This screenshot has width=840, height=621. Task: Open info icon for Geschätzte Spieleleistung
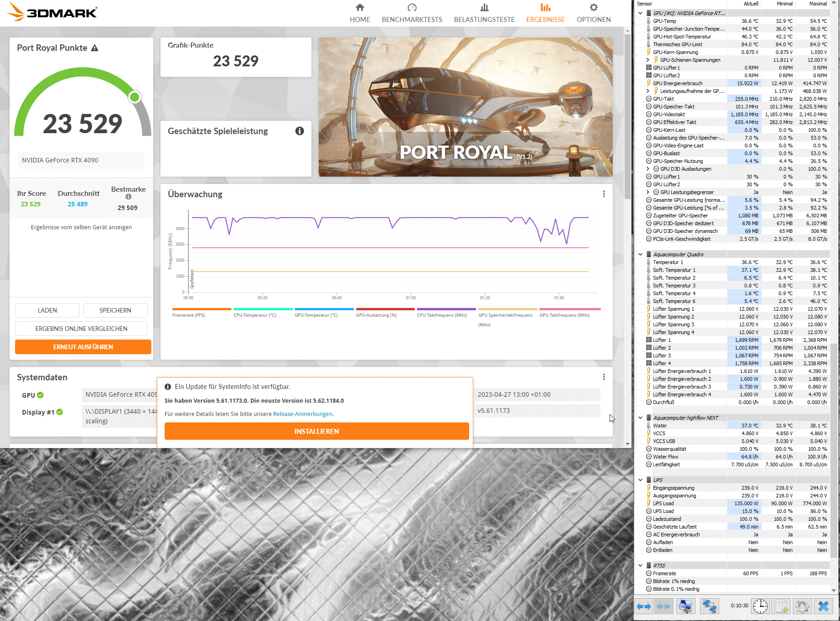[x=300, y=131]
